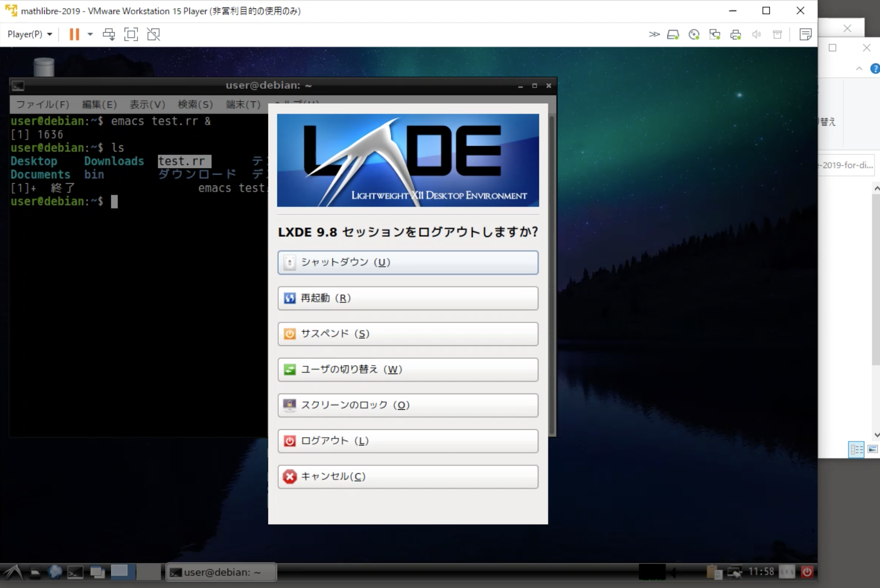Viewport: 880px width, 588px height.
Task: Click the CPU usage monitor in panel
Action: (x=652, y=572)
